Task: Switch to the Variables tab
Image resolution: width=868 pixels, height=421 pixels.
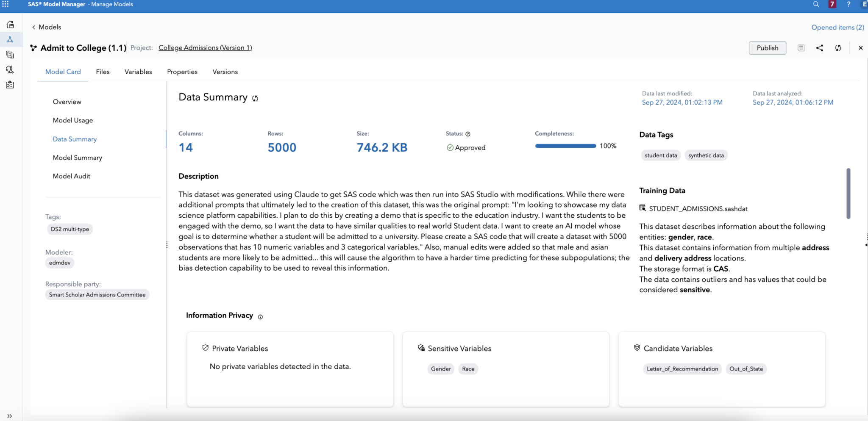Action: (x=138, y=72)
